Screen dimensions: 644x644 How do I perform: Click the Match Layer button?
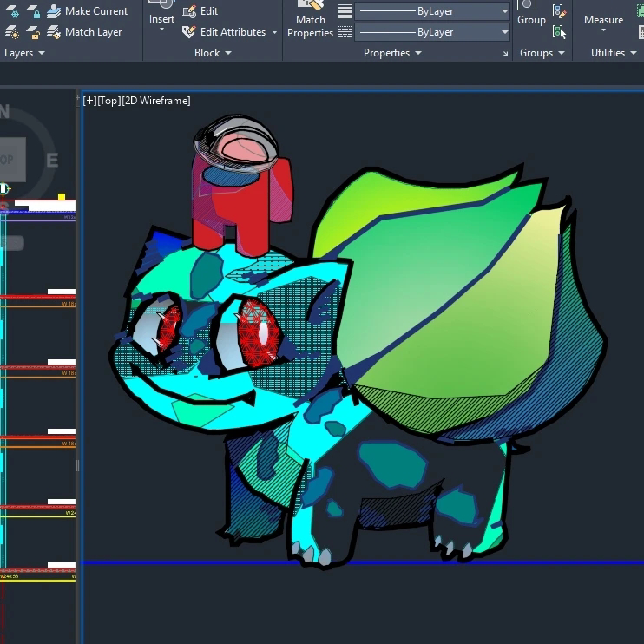tap(84, 32)
